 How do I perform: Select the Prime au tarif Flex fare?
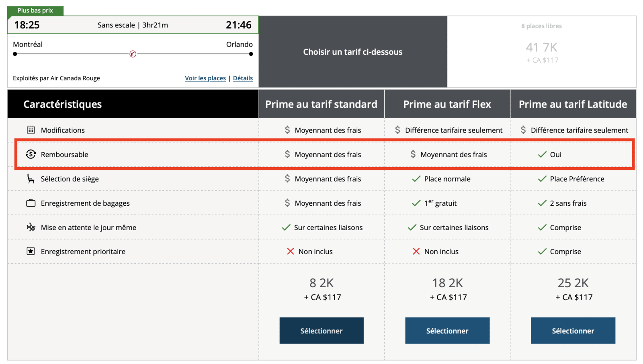(447, 331)
